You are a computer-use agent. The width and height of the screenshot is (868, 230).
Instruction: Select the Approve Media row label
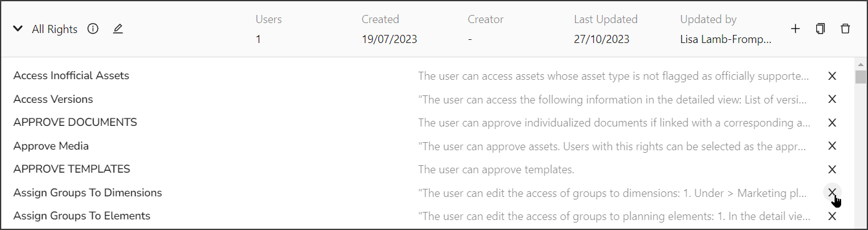[x=51, y=146]
